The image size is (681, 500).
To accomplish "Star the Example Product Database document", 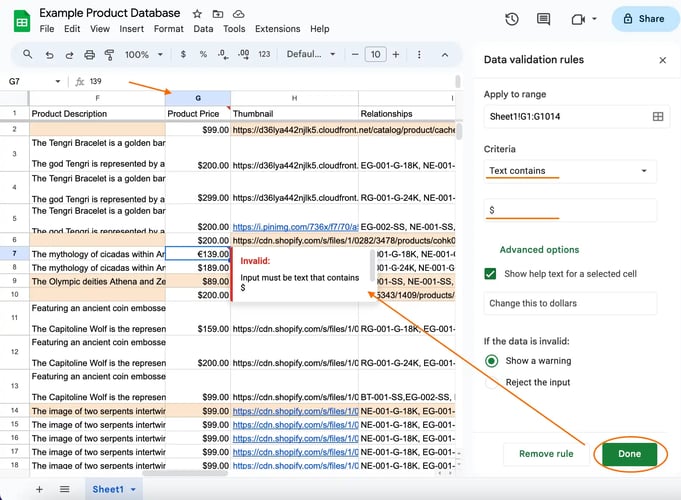I will pos(197,13).
